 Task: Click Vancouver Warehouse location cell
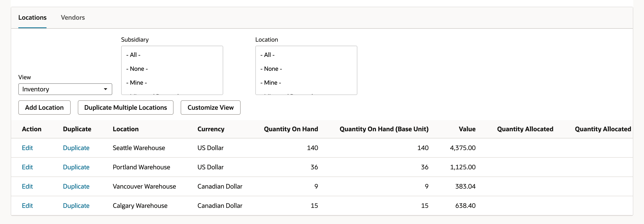[x=144, y=186]
